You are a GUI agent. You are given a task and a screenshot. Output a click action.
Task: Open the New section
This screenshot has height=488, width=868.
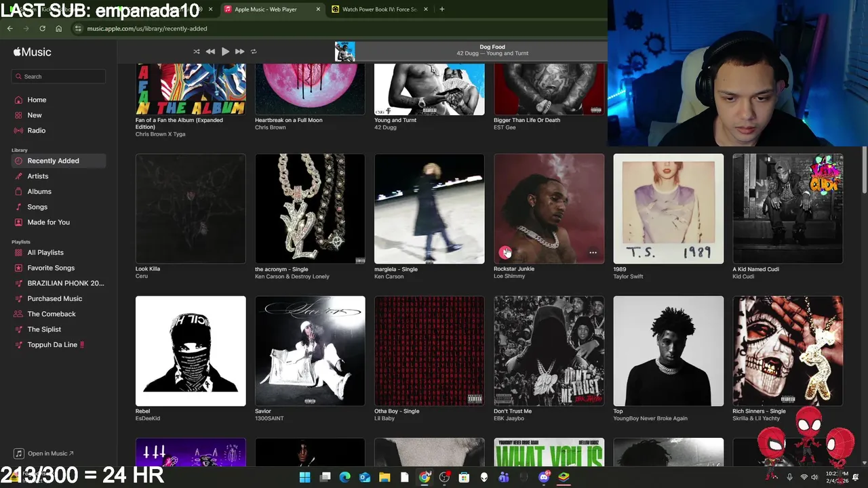point(35,115)
